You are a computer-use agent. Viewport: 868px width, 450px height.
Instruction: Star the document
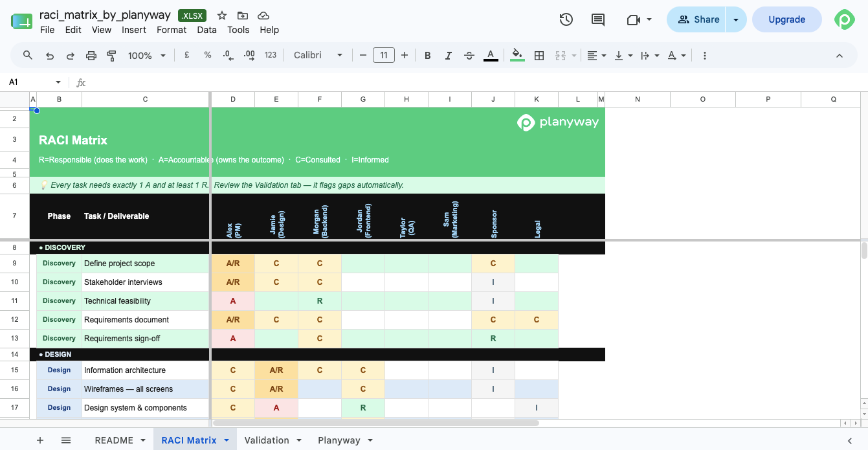coord(222,16)
